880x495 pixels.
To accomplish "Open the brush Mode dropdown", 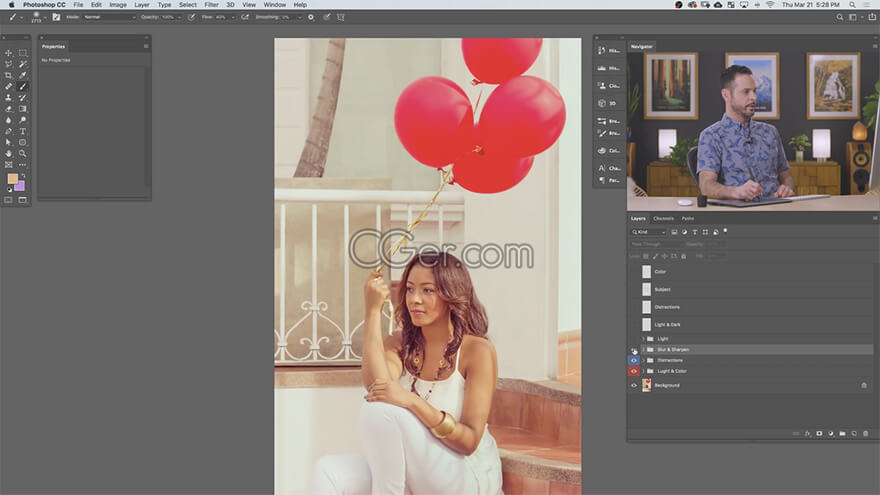I will pyautogui.click(x=109, y=17).
